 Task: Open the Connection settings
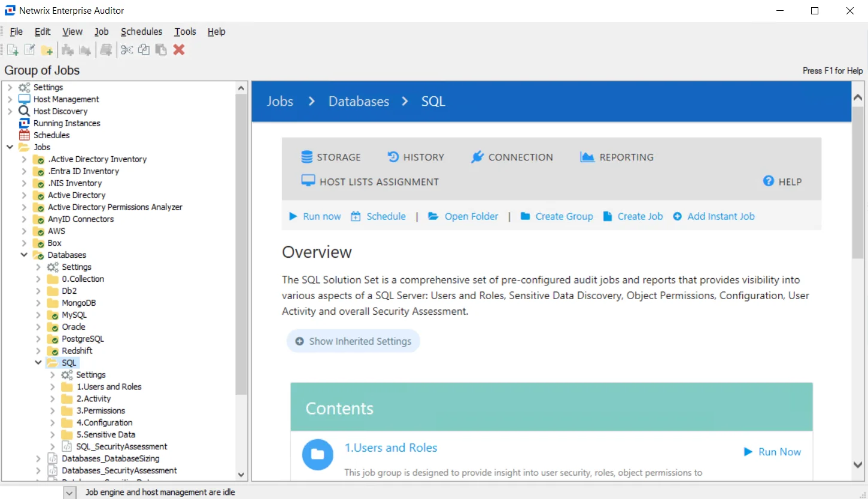[x=512, y=157]
